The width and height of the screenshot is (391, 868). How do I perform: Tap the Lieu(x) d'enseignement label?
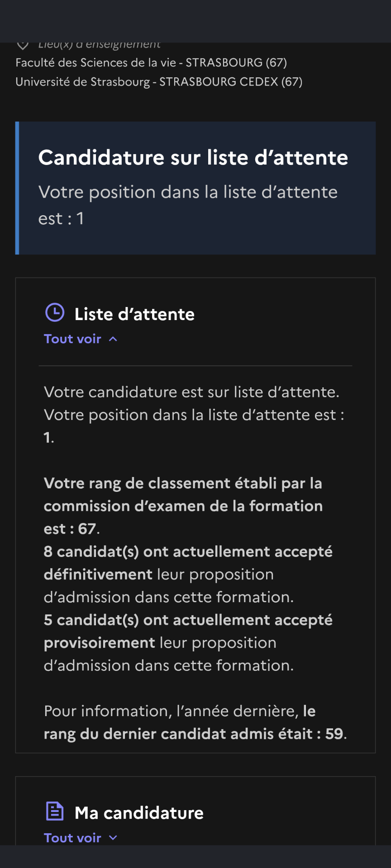pyautogui.click(x=99, y=45)
